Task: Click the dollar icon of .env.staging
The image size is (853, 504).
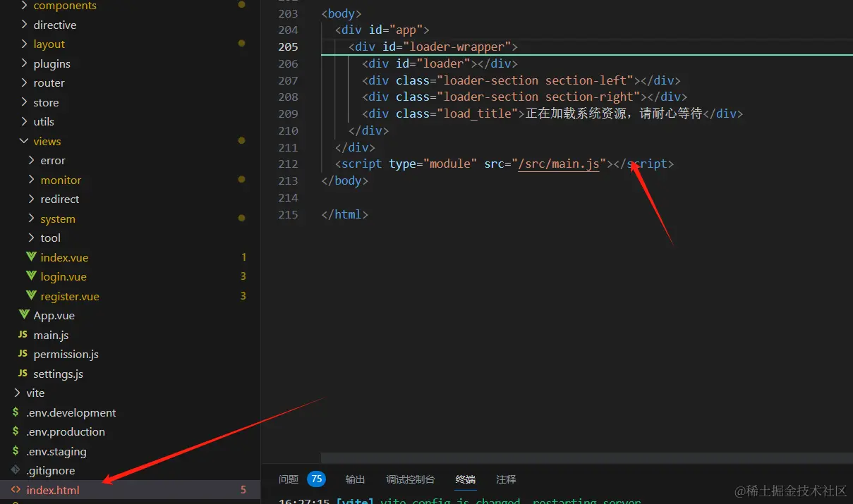Action: tap(16, 451)
